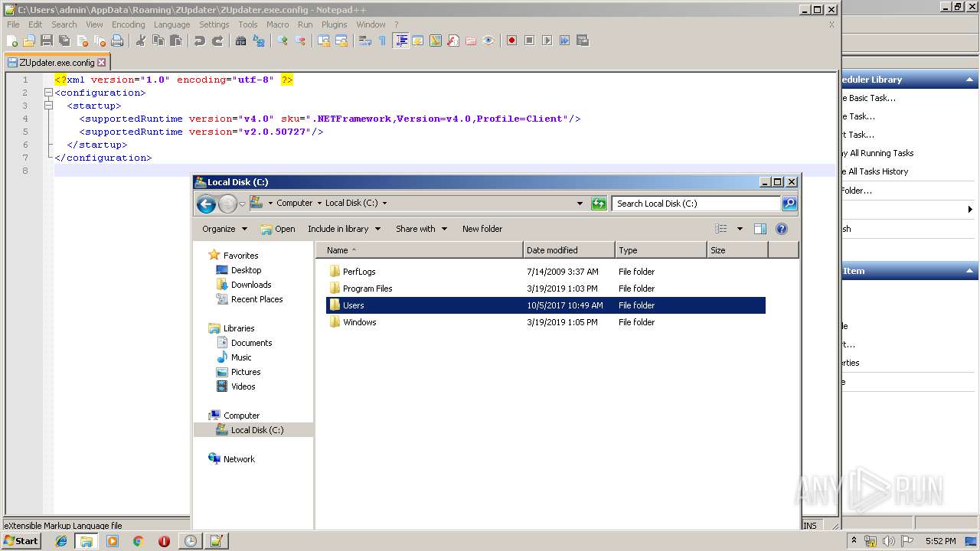Click the Open button in Explorer

(278, 229)
